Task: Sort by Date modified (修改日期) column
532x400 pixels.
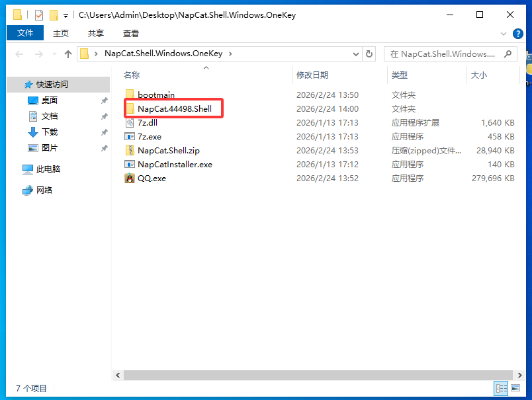Action: pyautogui.click(x=312, y=75)
